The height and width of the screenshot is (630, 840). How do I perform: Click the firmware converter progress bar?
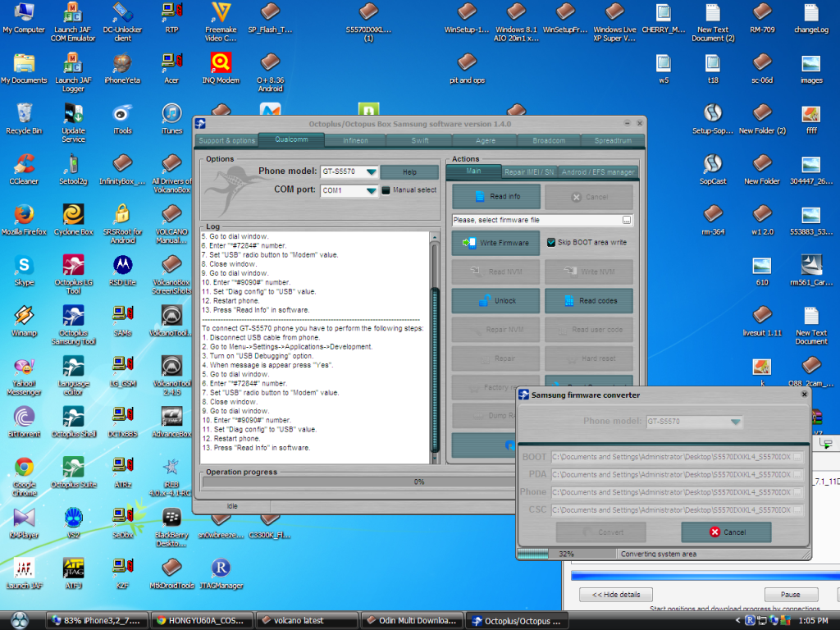pyautogui.click(x=566, y=554)
